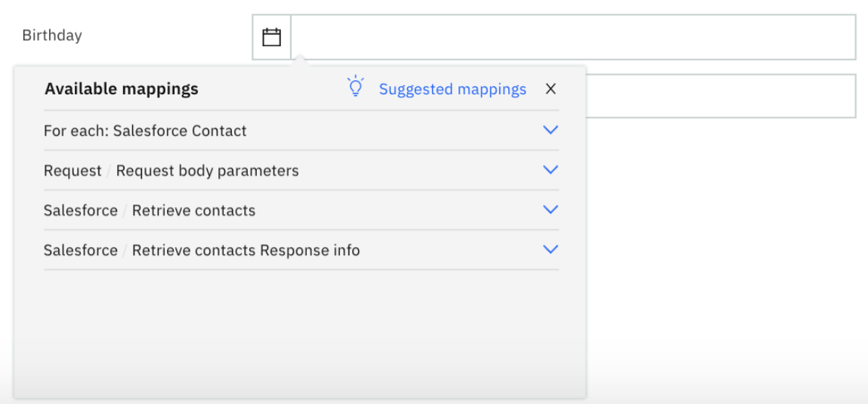Select the Retrieve contacts mapping label
Image resolution: width=868 pixels, height=404 pixels.
pos(193,211)
